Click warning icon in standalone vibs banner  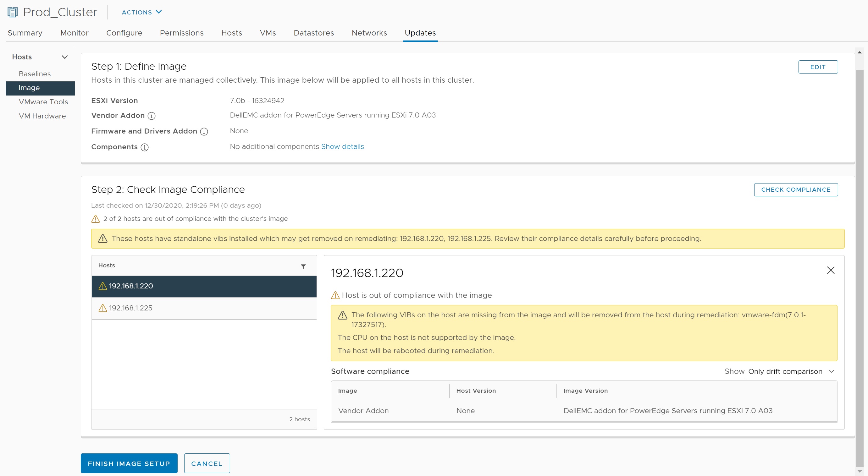click(103, 238)
